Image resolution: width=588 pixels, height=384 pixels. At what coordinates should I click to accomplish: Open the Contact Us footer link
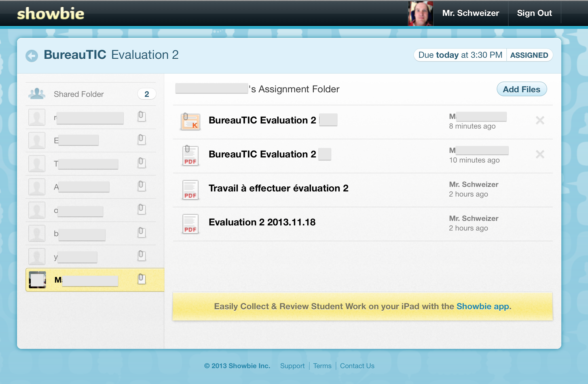pos(357,366)
